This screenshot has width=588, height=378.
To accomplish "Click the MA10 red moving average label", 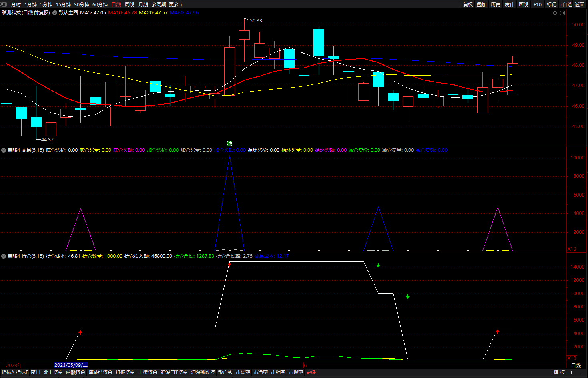I will click(x=122, y=13).
